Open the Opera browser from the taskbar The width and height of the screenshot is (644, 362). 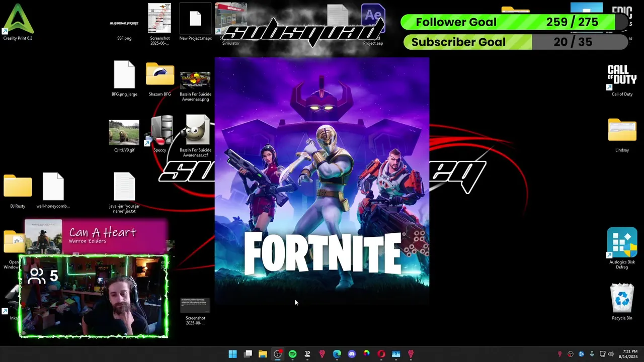[381, 354]
